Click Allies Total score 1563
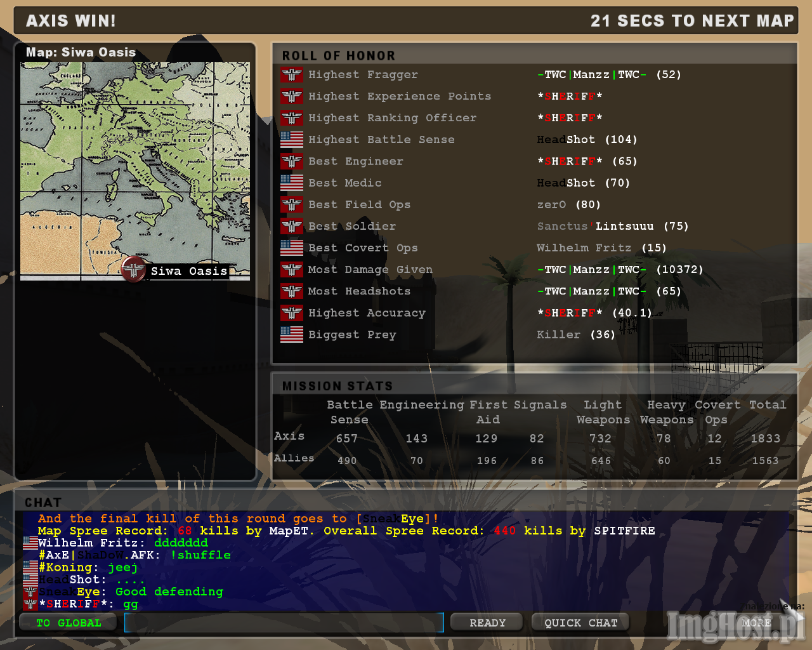812x650 pixels. pyautogui.click(x=765, y=461)
